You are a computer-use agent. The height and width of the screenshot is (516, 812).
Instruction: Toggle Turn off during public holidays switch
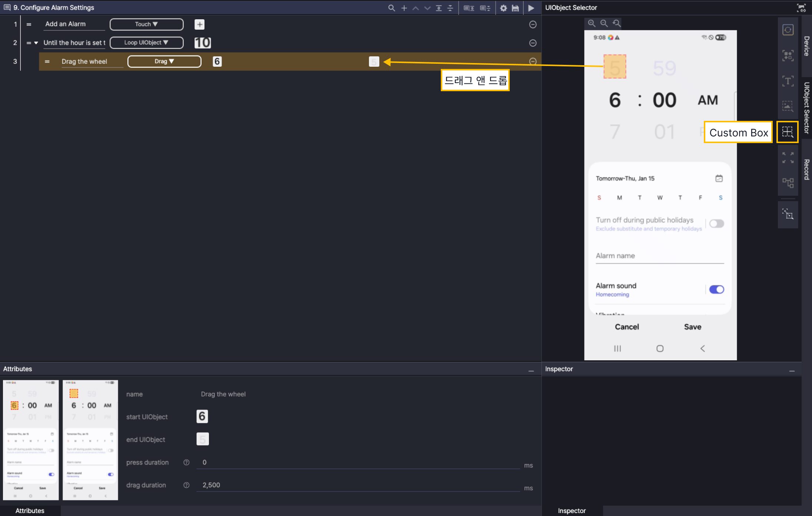click(x=716, y=224)
